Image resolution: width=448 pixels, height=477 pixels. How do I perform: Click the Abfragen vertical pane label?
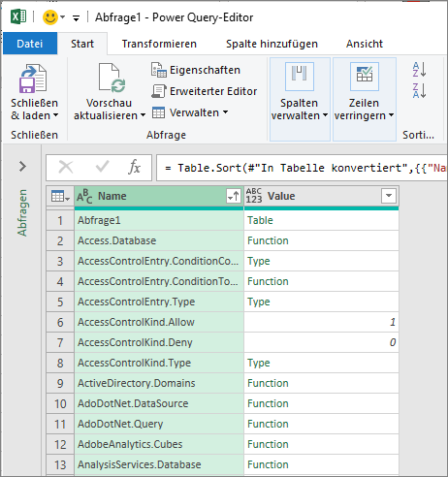tap(22, 212)
